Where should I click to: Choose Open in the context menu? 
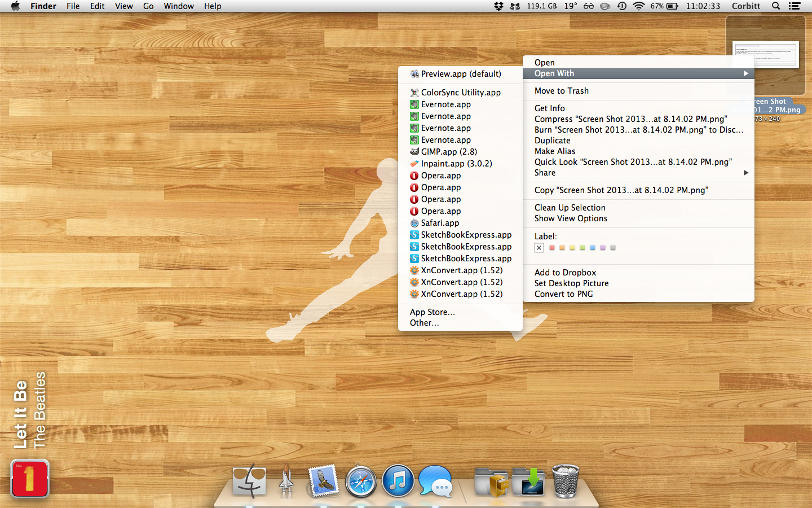click(638, 63)
